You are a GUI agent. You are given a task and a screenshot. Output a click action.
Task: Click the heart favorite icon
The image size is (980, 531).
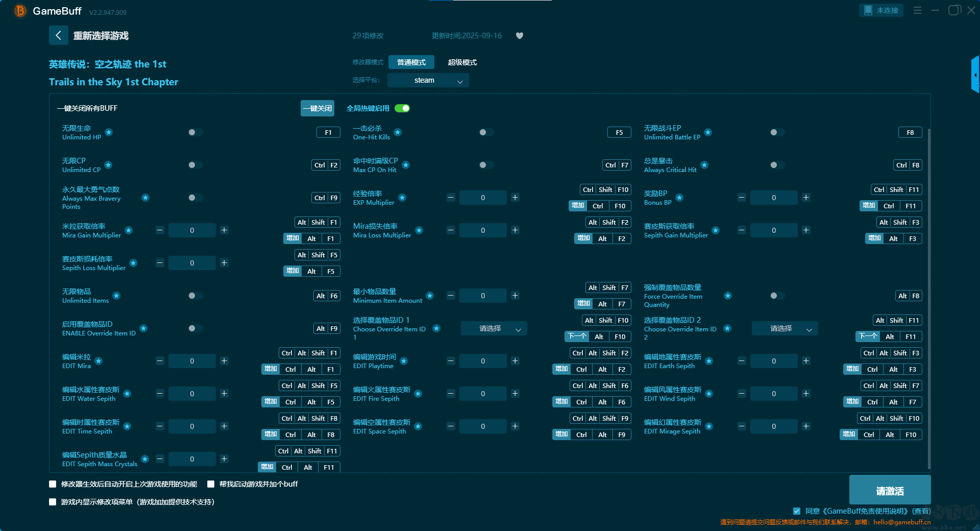tap(520, 36)
